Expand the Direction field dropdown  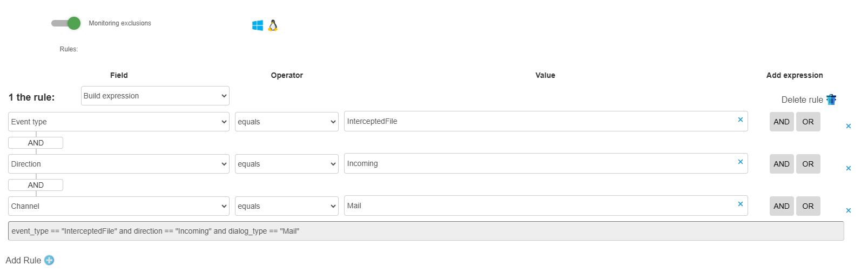click(x=119, y=164)
